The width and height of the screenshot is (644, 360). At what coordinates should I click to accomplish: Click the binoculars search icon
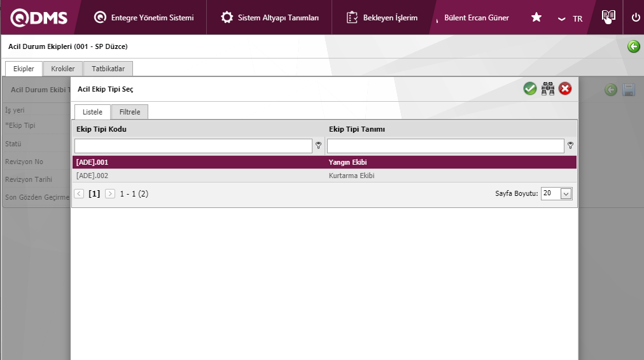547,88
